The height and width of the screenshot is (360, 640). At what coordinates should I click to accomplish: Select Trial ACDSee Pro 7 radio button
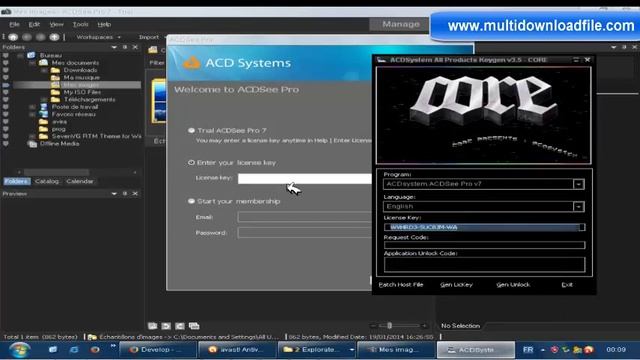[x=191, y=131]
